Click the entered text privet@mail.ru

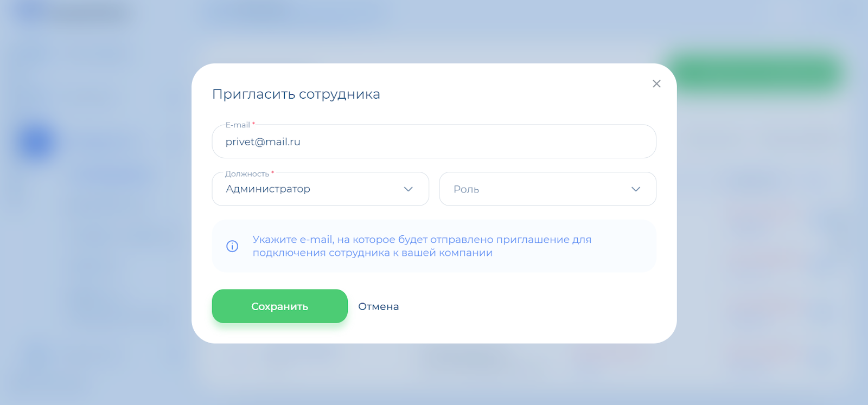coord(263,142)
